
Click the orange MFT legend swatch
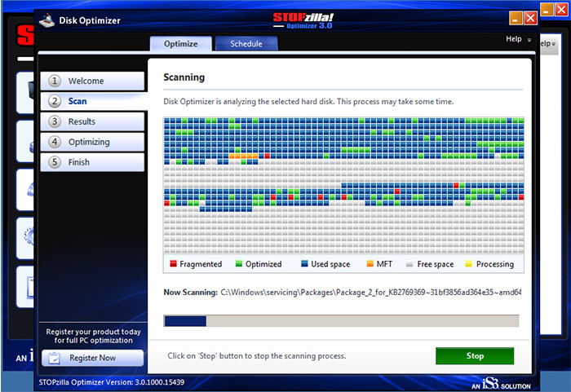(x=370, y=263)
